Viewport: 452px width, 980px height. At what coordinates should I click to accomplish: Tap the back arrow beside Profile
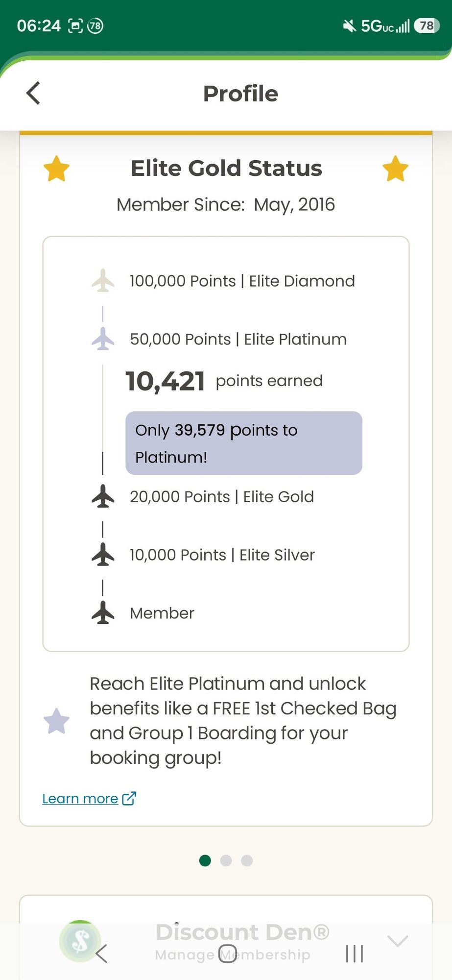tap(33, 93)
